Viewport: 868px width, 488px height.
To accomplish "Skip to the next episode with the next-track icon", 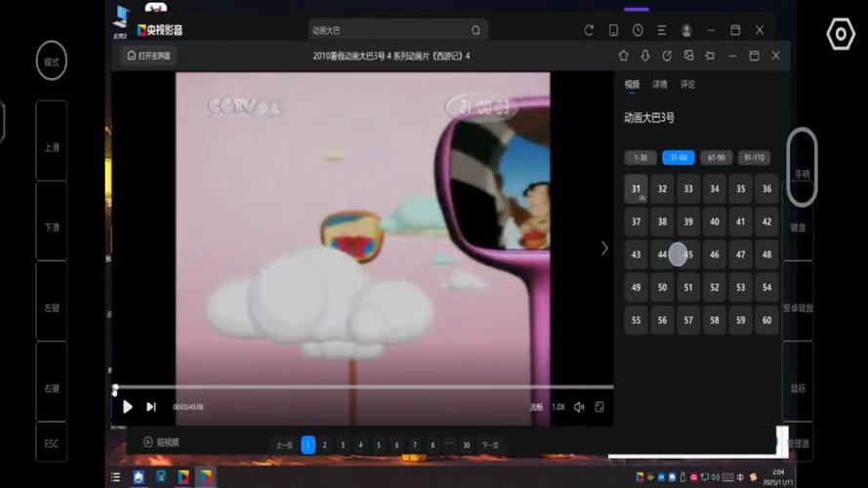I will pos(151,407).
